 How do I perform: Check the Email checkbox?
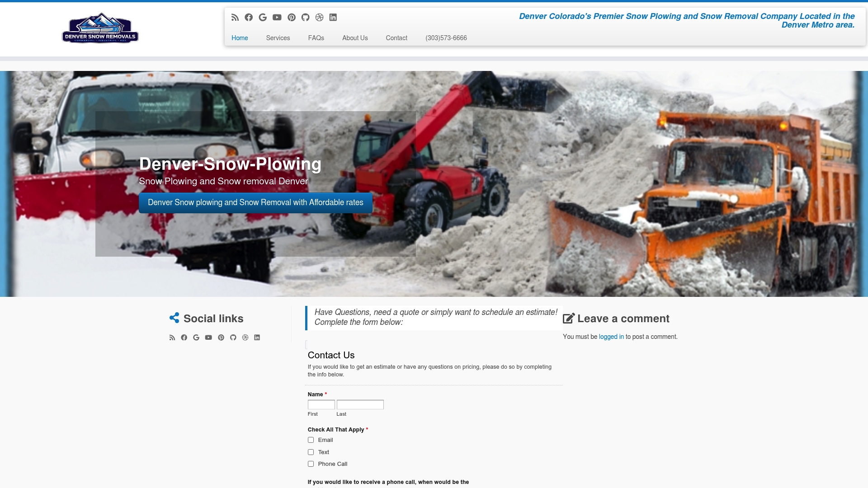pyautogui.click(x=311, y=440)
